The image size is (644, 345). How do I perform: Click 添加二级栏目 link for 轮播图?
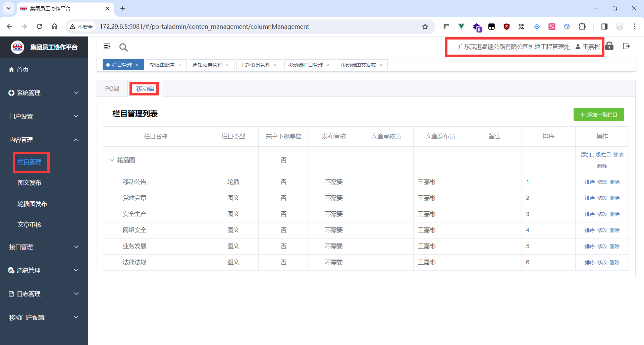coord(596,154)
